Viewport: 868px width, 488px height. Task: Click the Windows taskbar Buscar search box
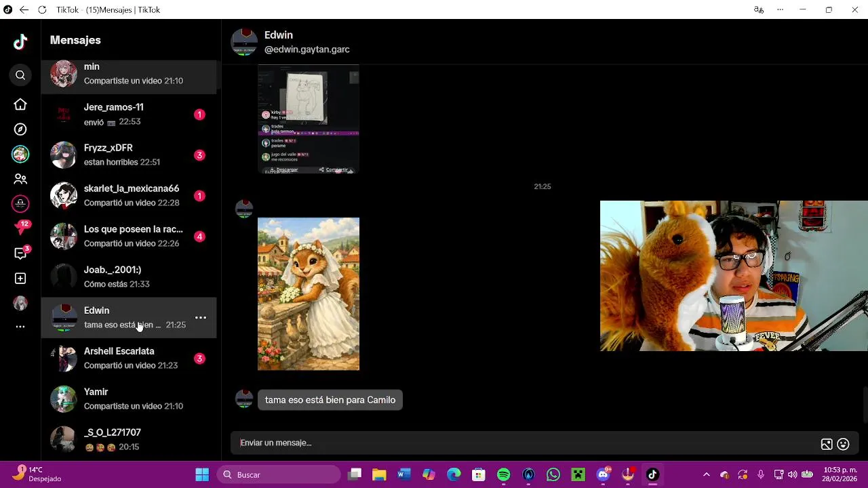pos(279,474)
